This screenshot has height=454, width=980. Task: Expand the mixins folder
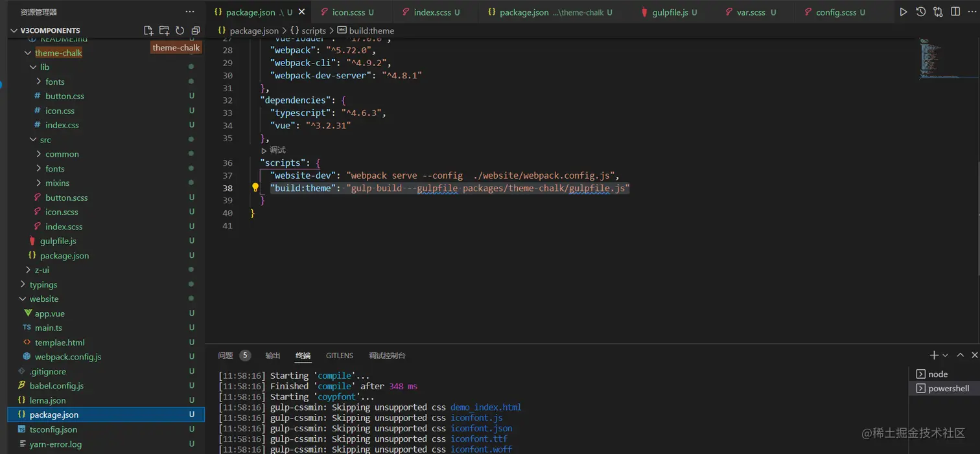[x=40, y=183]
